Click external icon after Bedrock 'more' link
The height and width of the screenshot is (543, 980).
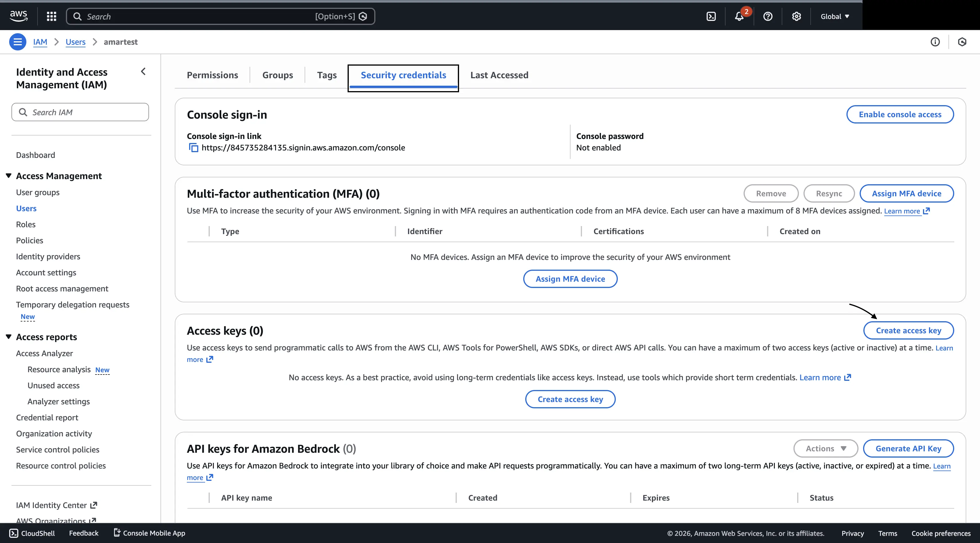(210, 477)
